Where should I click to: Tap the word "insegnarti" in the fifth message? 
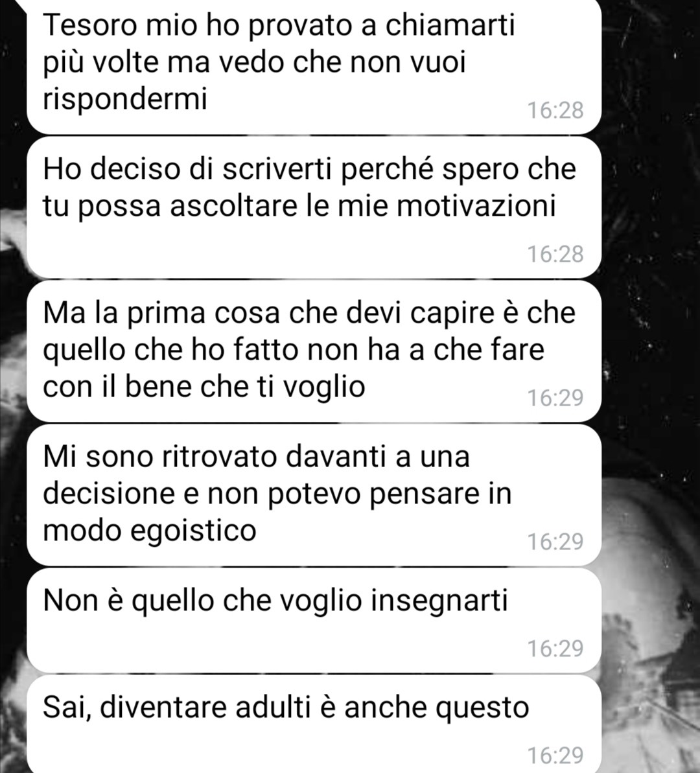(x=439, y=601)
